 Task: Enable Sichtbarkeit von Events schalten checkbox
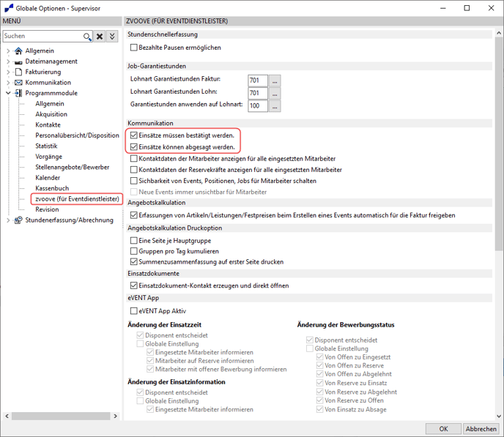pos(134,181)
